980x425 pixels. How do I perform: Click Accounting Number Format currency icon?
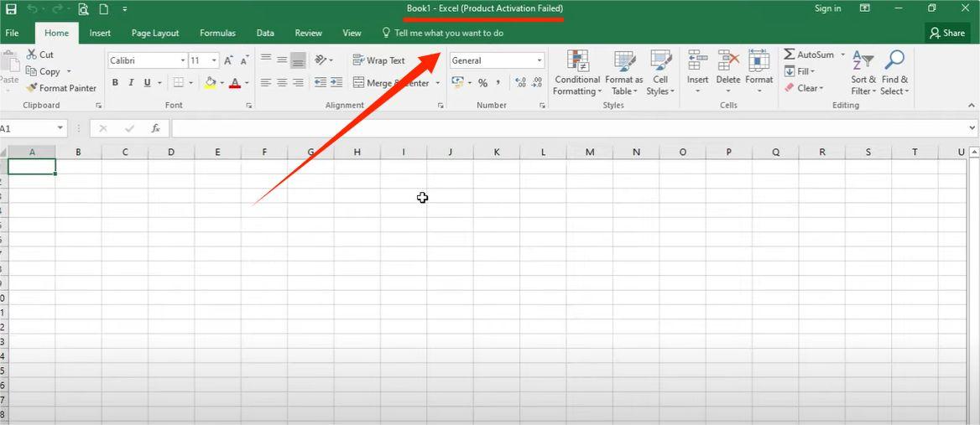(x=457, y=82)
